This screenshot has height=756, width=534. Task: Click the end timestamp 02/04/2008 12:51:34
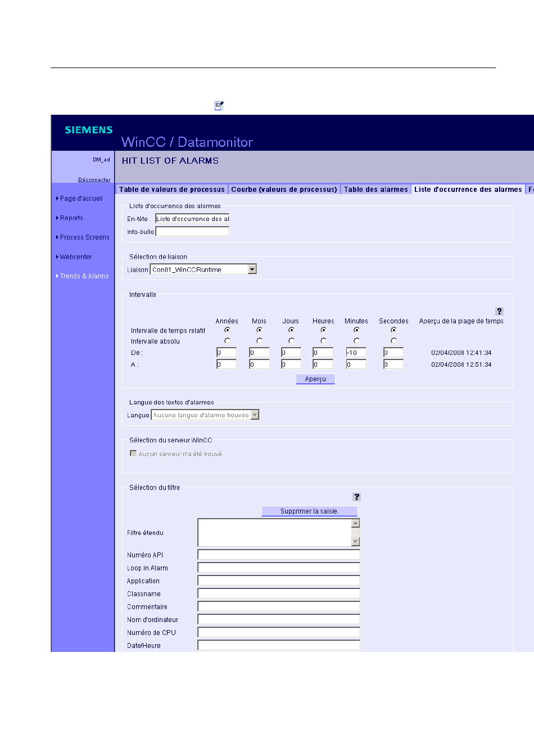point(461,364)
